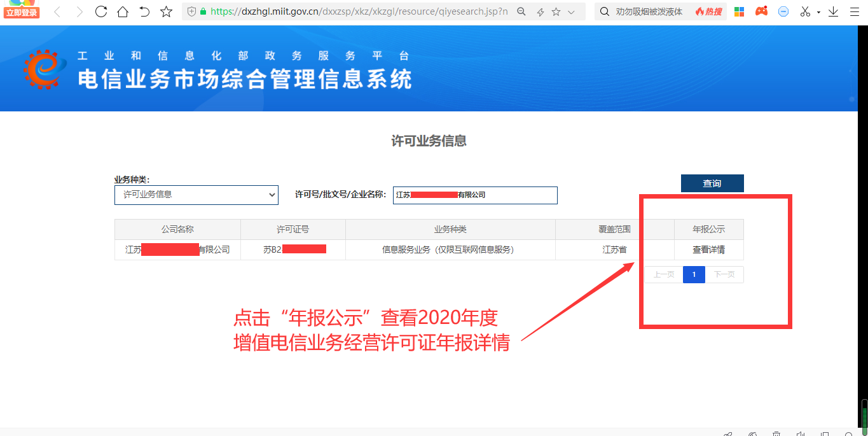
Task: Click the 立即登录 login button
Action: pyautogui.click(x=21, y=13)
